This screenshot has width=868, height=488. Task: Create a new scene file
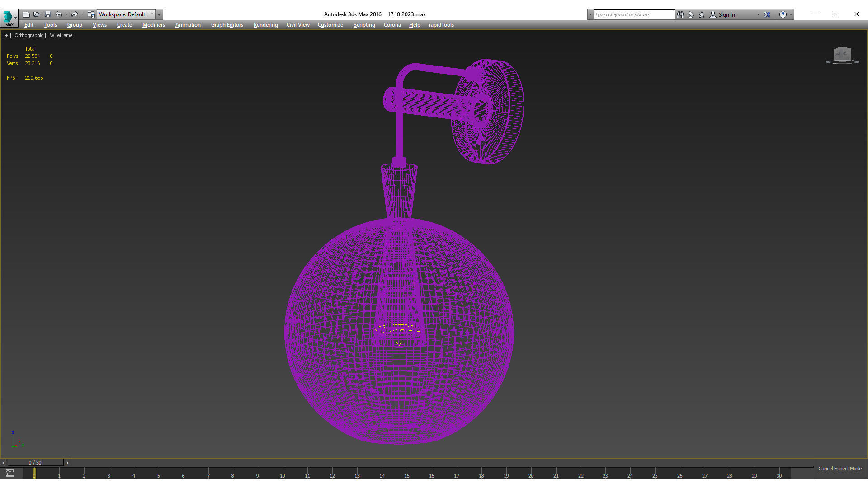[x=26, y=14]
